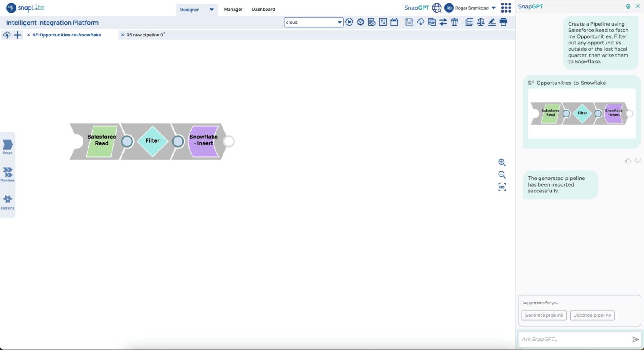Select the RS new pipeline 0 tab
This screenshot has width=644, height=350.
144,35
